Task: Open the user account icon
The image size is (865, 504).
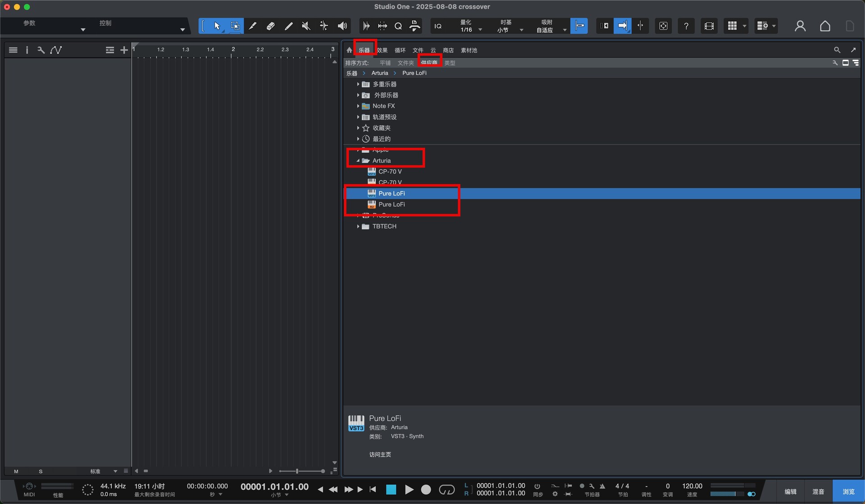Action: (x=800, y=26)
